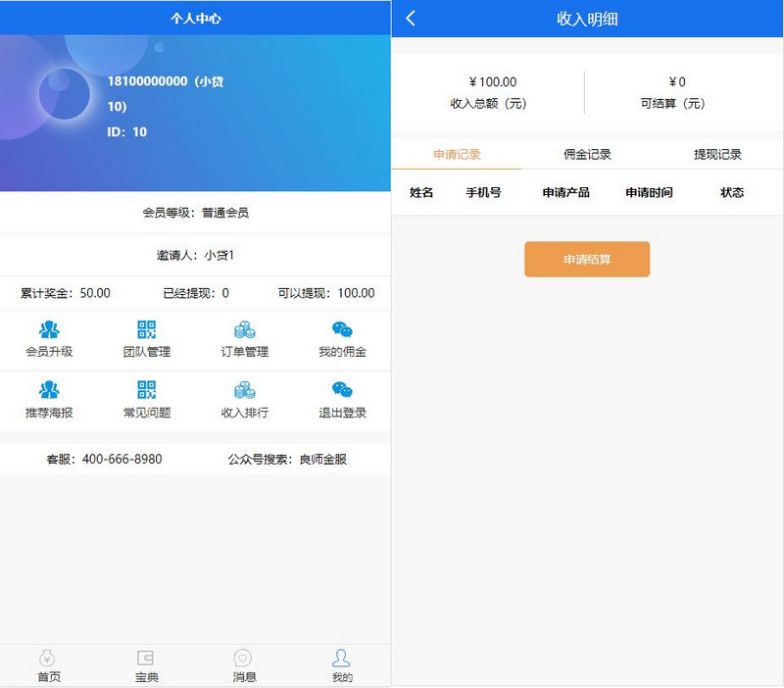Viewport: 784px width, 688px height.
Task: Click the orange 申请结算 button
Action: tap(587, 259)
